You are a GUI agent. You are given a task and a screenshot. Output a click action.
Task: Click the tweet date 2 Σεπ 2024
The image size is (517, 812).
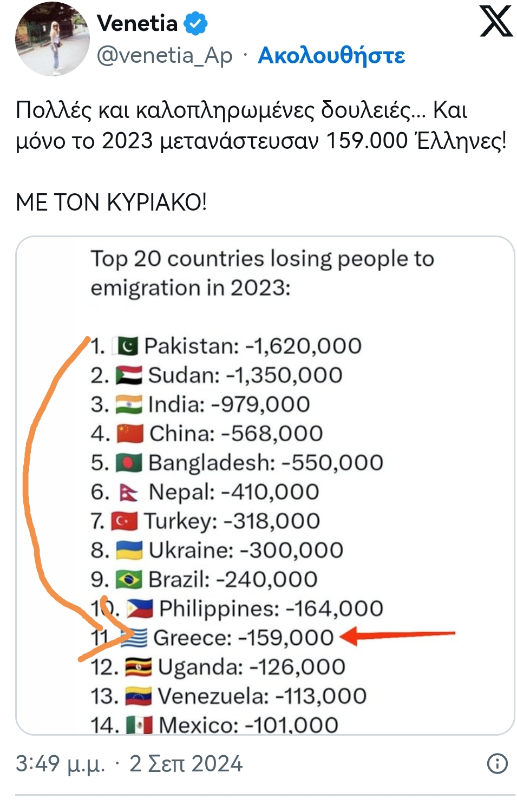(186, 763)
